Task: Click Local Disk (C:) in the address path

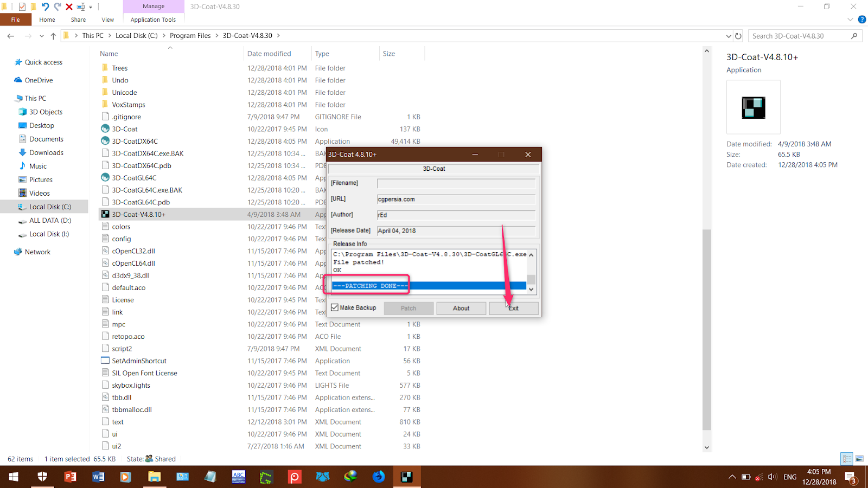Action: point(136,36)
